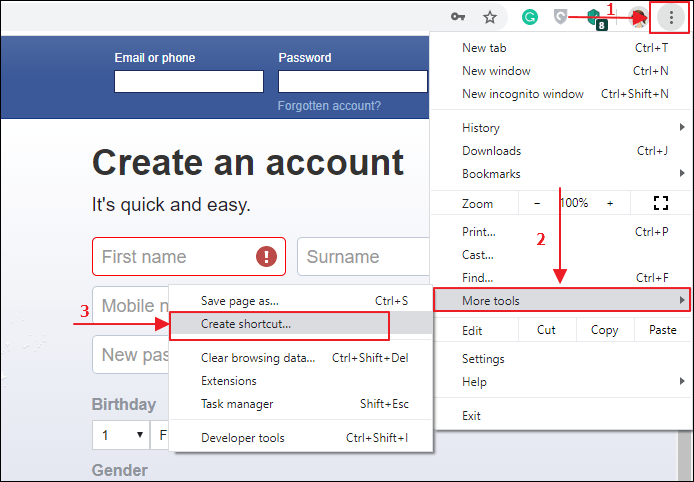The image size is (694, 482).
Task: Open Extensions from More tools submenu
Action: click(301, 381)
